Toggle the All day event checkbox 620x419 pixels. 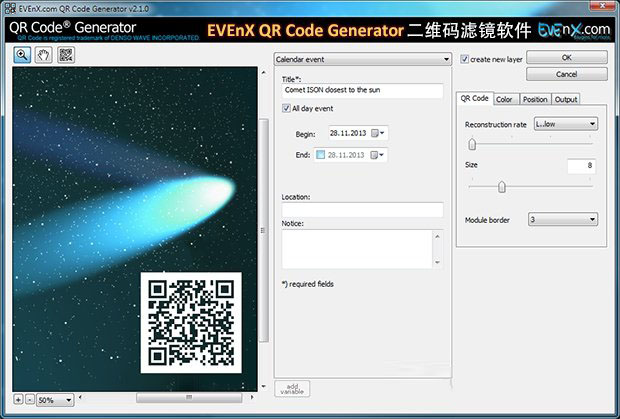tap(286, 108)
